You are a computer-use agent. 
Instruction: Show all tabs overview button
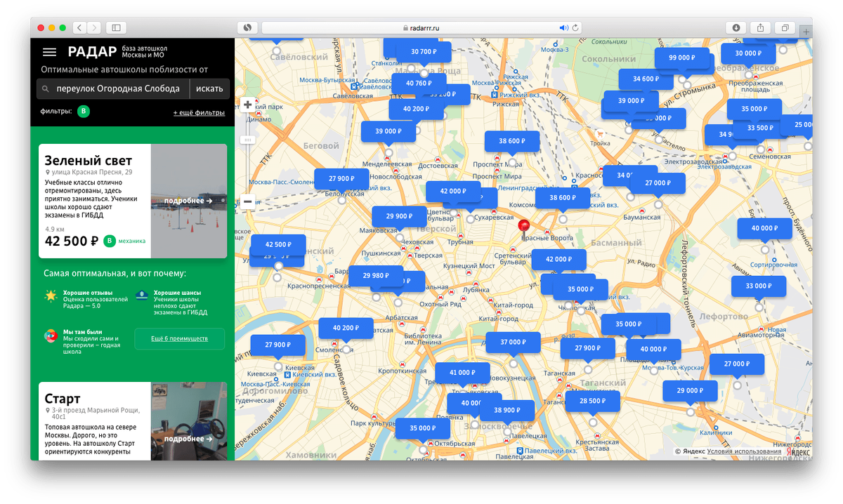pos(785,27)
